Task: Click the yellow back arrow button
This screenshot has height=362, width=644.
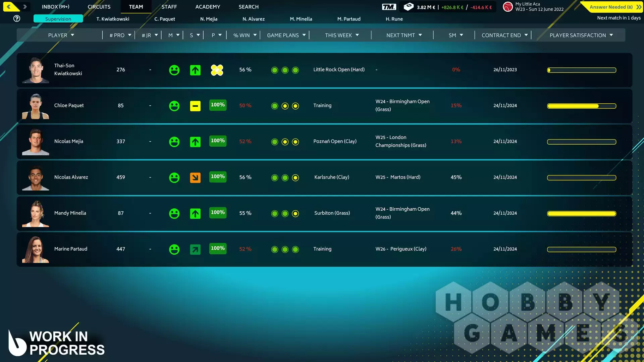Action: coord(9,7)
